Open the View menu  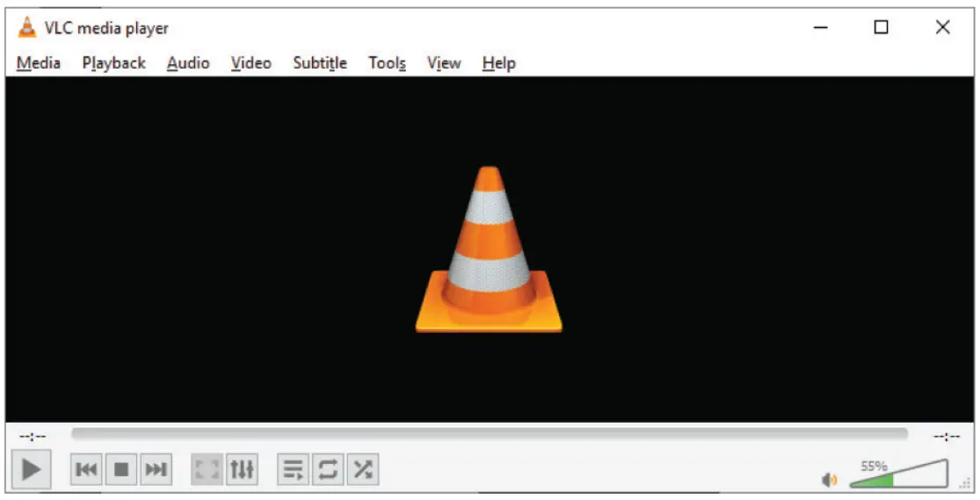tap(444, 63)
